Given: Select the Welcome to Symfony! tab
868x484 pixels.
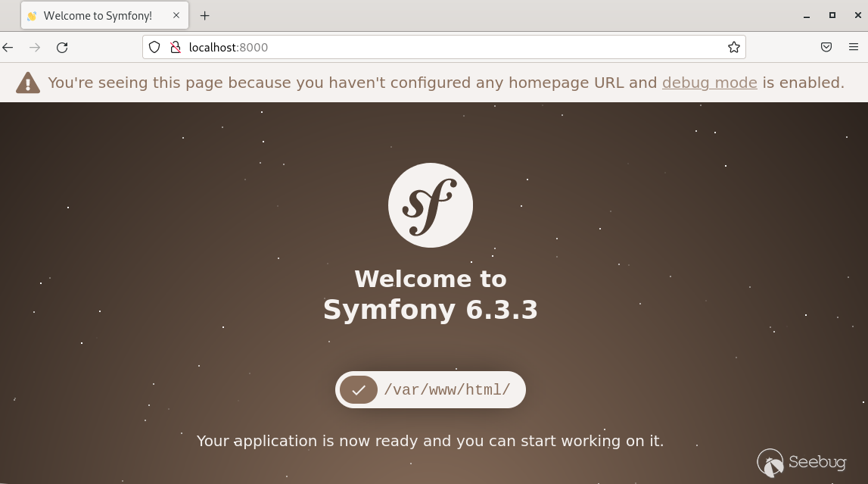Looking at the screenshot, I should pos(104,15).
